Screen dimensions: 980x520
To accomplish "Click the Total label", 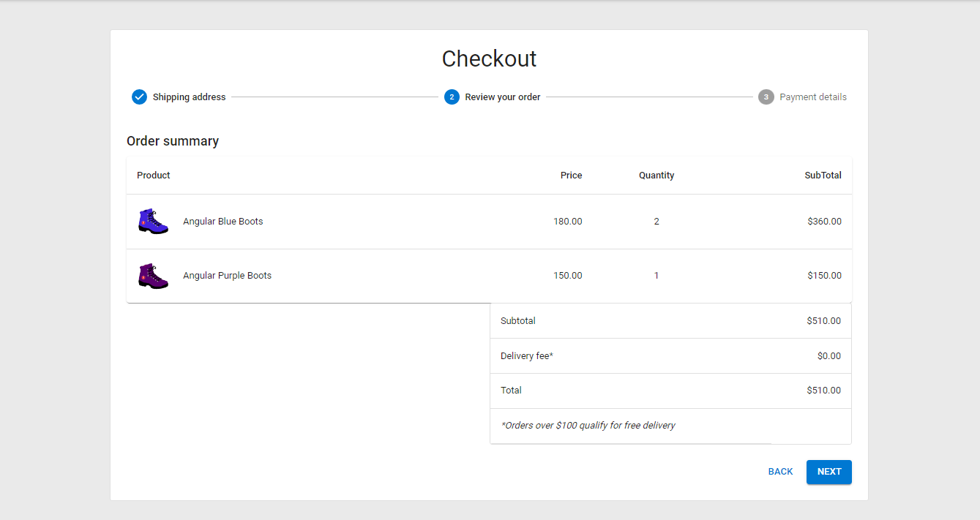I will [x=511, y=391].
